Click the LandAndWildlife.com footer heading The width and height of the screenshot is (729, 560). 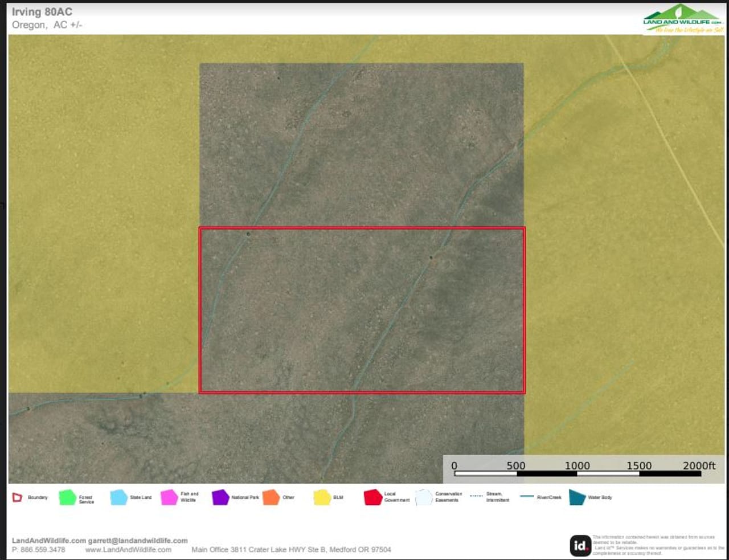49,541
